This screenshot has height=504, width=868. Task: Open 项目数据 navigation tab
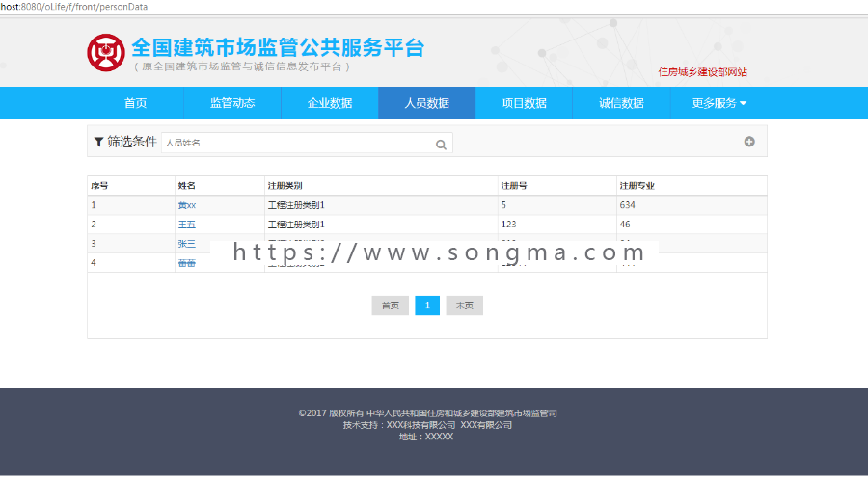pos(525,103)
